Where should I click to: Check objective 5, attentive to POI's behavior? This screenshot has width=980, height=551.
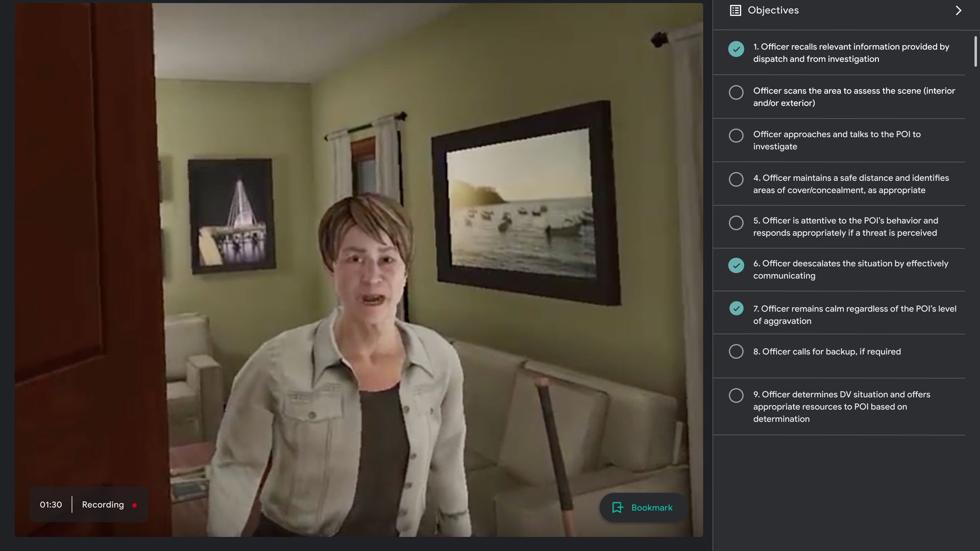[x=736, y=223]
